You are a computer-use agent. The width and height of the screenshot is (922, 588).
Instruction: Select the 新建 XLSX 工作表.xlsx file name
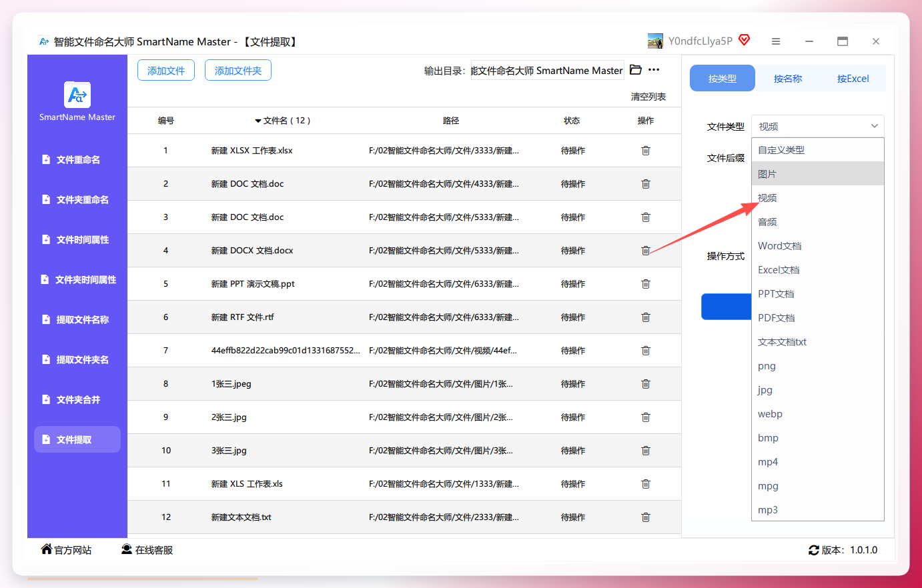252,151
